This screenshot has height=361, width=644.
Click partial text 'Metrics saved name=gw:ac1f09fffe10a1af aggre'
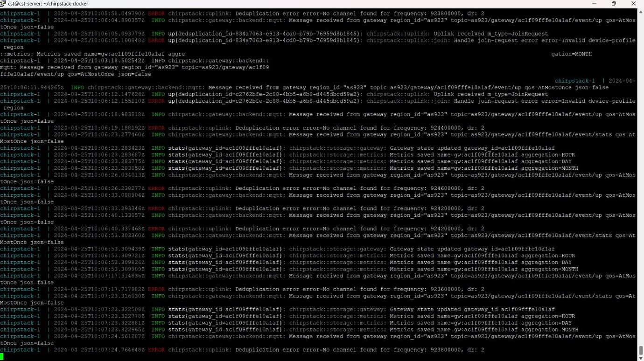click(x=110, y=54)
